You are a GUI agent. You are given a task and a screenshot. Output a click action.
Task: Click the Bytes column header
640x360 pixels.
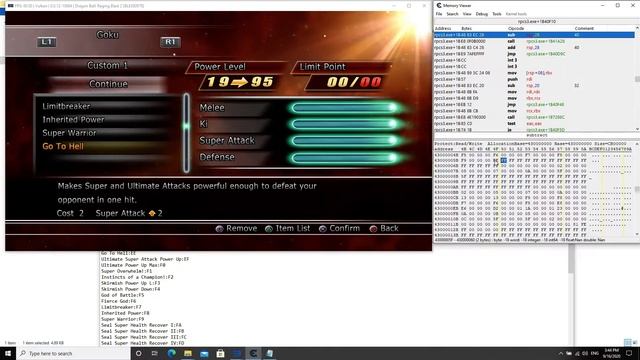tap(467, 29)
